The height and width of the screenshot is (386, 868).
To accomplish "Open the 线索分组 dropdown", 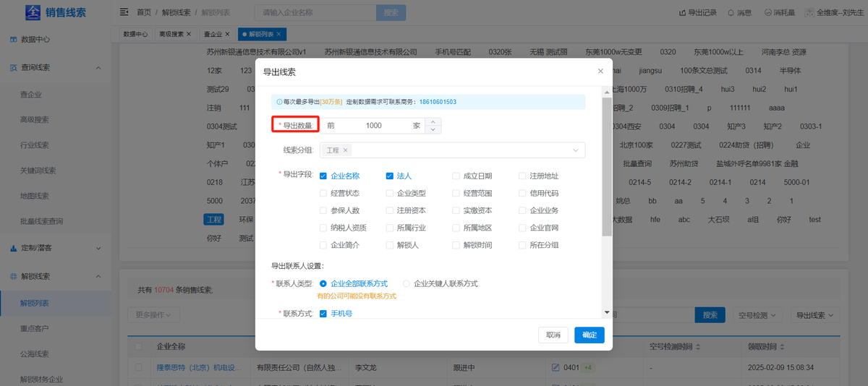I will click(x=453, y=150).
